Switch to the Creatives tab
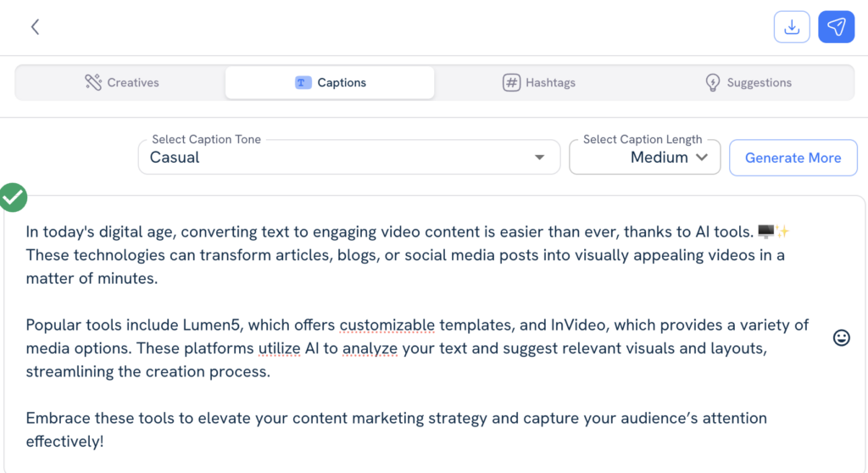The height and width of the screenshot is (473, 868). tap(133, 82)
